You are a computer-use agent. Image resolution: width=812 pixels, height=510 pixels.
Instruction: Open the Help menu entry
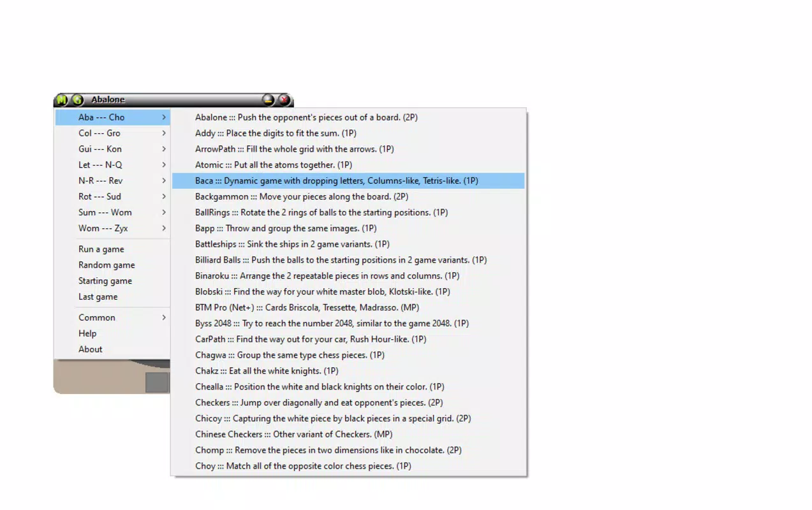coord(113,333)
